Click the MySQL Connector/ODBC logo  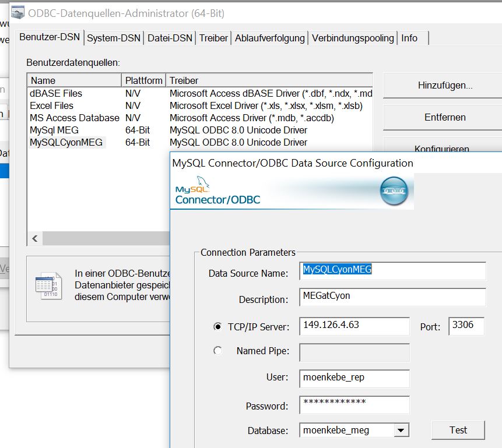pos(217,195)
